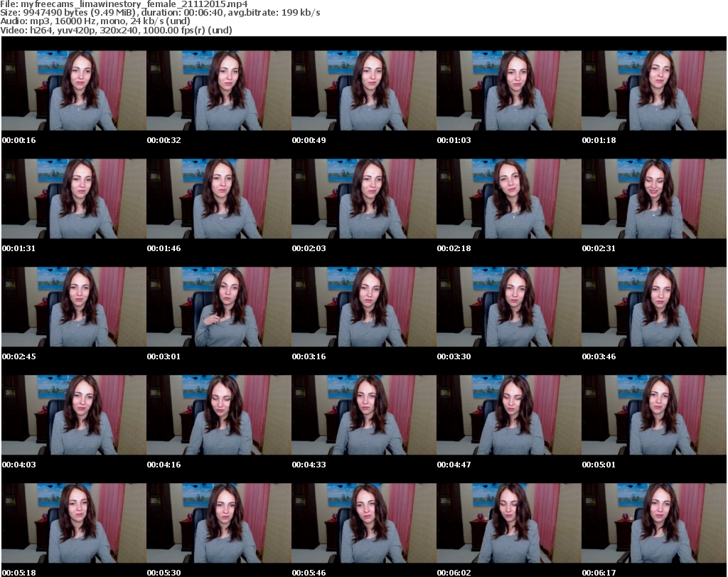Click the 00:00:16 timestamp label

point(19,140)
